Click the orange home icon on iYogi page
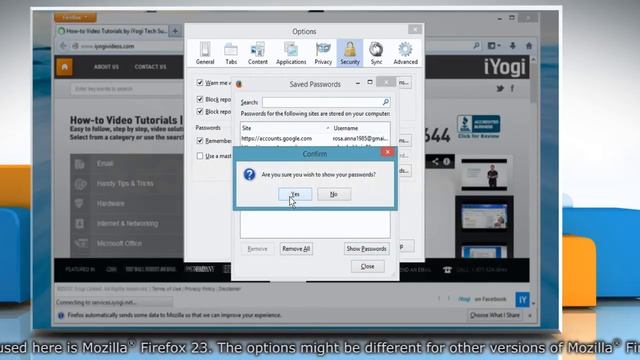The height and width of the screenshot is (360, 640). [x=64, y=67]
